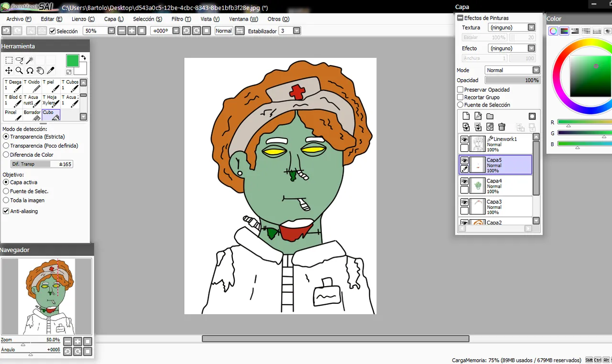Image resolution: width=612 pixels, height=364 pixels.
Task: Create a new linework layer
Action: tap(478, 116)
